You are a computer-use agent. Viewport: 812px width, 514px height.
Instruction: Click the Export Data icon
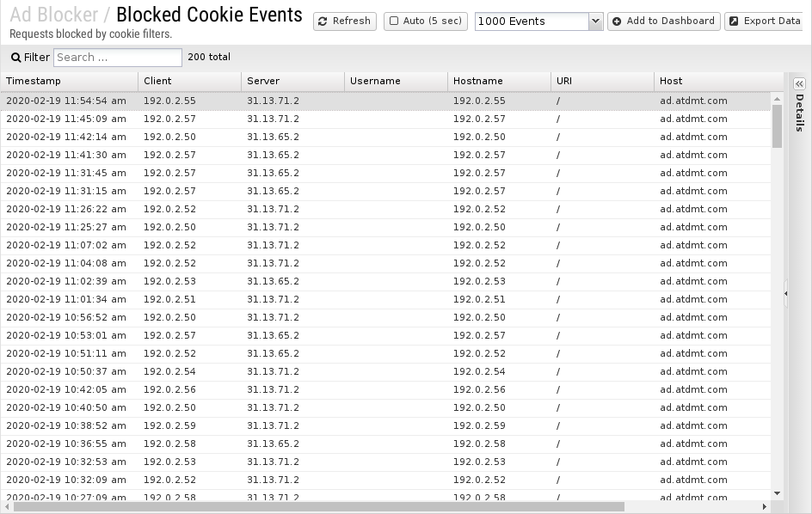734,21
